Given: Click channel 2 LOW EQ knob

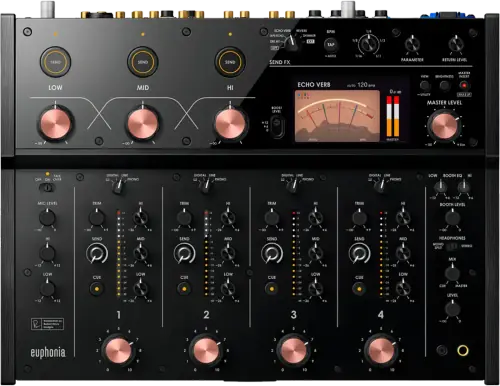Looking at the screenshot, I should pyautogui.click(x=228, y=289).
